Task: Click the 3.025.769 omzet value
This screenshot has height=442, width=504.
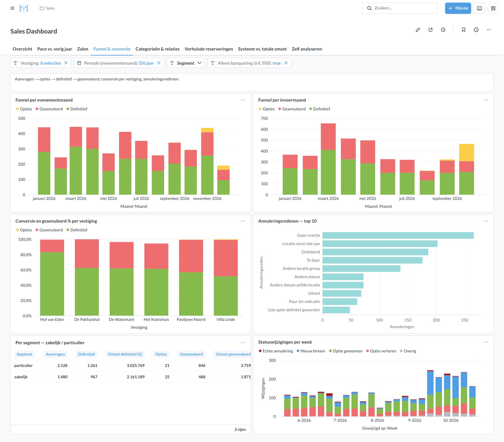Action: [136, 366]
